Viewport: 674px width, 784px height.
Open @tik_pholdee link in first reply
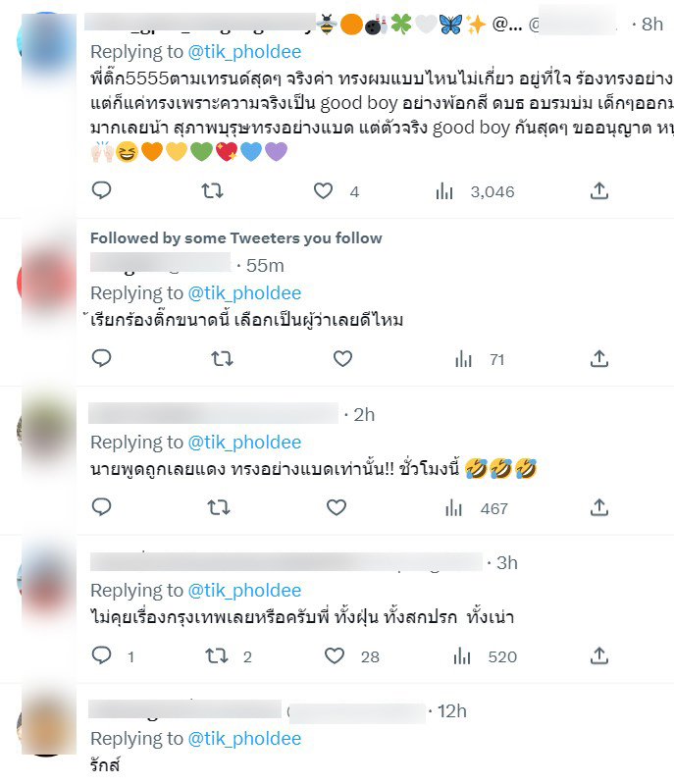click(x=244, y=52)
